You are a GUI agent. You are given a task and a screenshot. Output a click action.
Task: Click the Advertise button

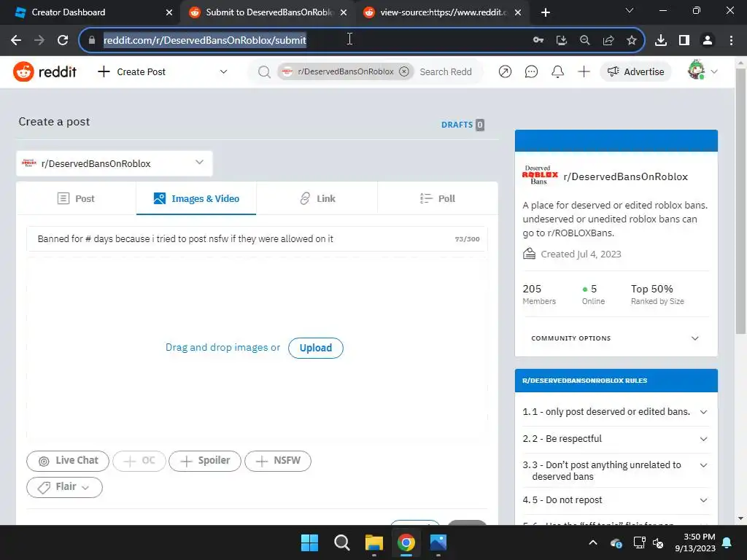635,71
